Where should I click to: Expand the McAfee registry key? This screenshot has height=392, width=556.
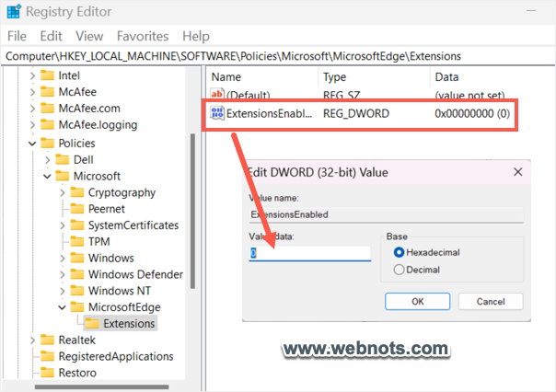click(32, 92)
